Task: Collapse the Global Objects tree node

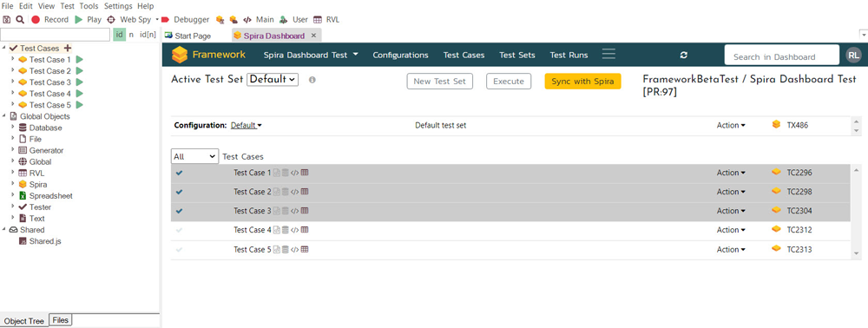Action: click(x=4, y=116)
